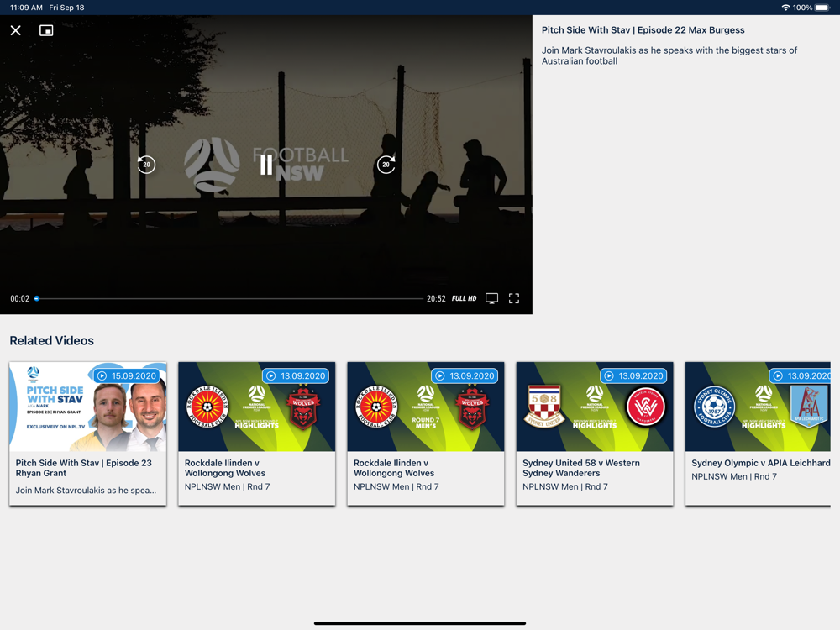The image size is (840, 630).
Task: Open the FULL HD quality selector
Action: point(464,298)
